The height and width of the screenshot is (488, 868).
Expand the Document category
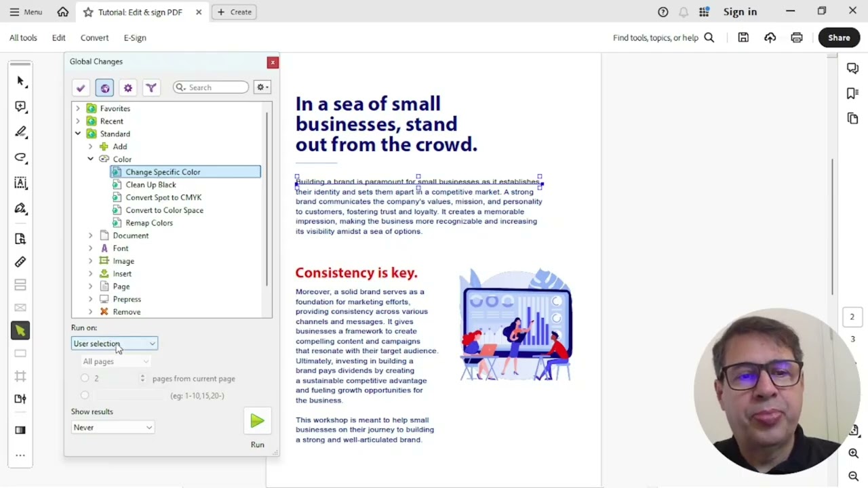pos(90,236)
